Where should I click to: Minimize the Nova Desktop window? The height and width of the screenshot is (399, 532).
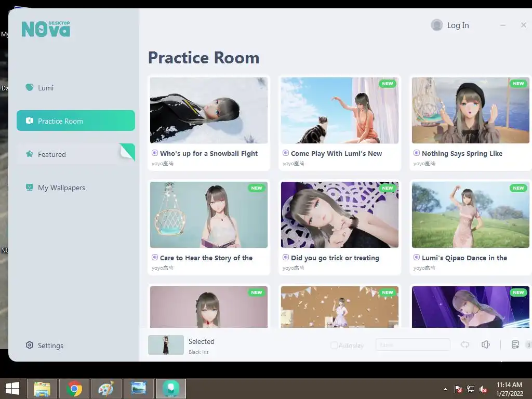[x=503, y=25]
